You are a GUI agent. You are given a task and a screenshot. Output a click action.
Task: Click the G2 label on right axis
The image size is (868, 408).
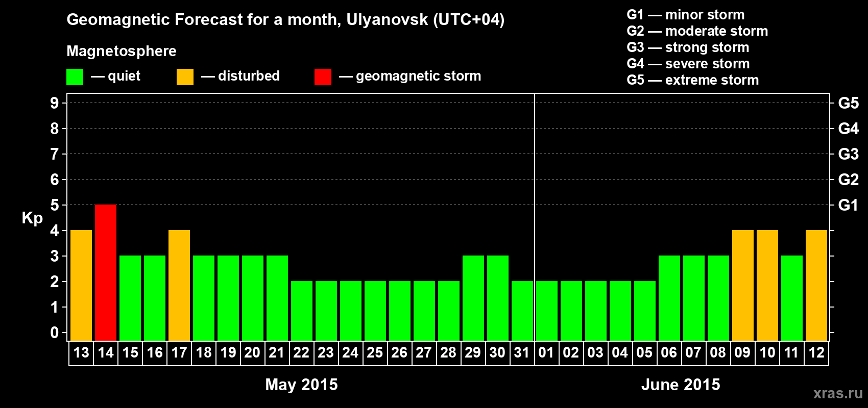click(x=848, y=180)
